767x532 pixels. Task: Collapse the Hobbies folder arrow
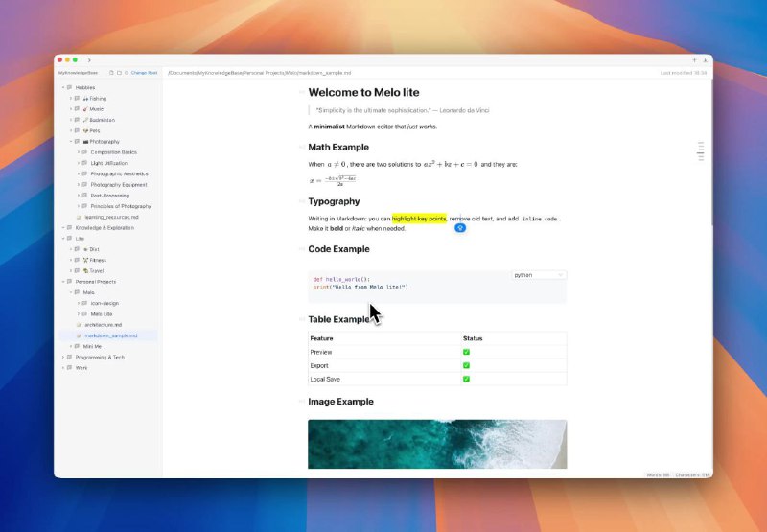pyautogui.click(x=63, y=87)
